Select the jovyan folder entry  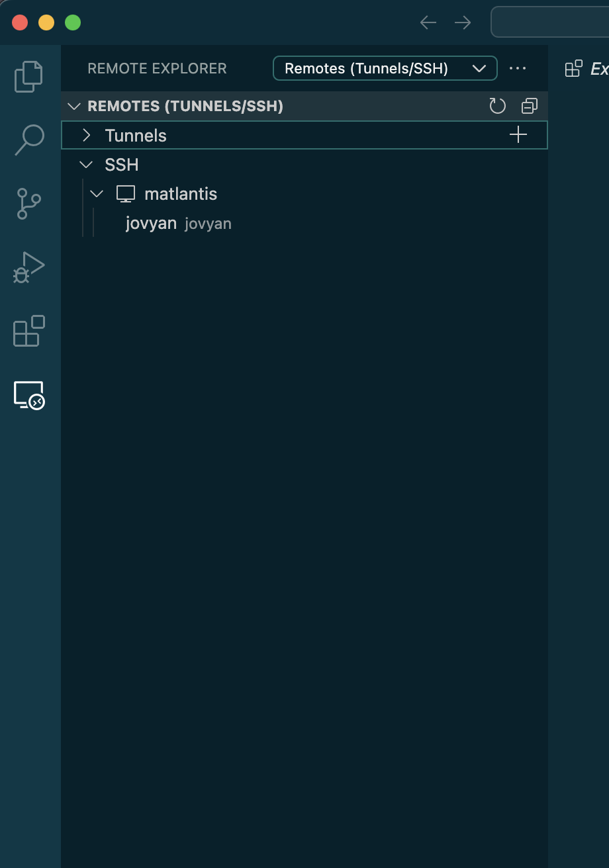[x=151, y=224]
